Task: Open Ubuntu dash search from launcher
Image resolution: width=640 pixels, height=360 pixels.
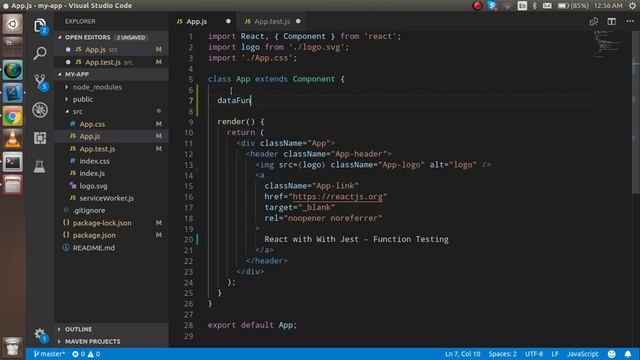Action: click(x=13, y=24)
